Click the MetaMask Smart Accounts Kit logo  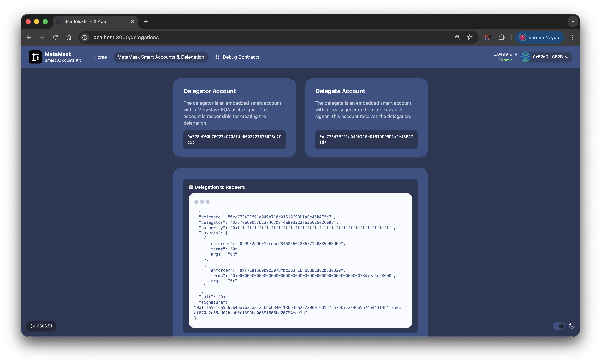pos(35,57)
